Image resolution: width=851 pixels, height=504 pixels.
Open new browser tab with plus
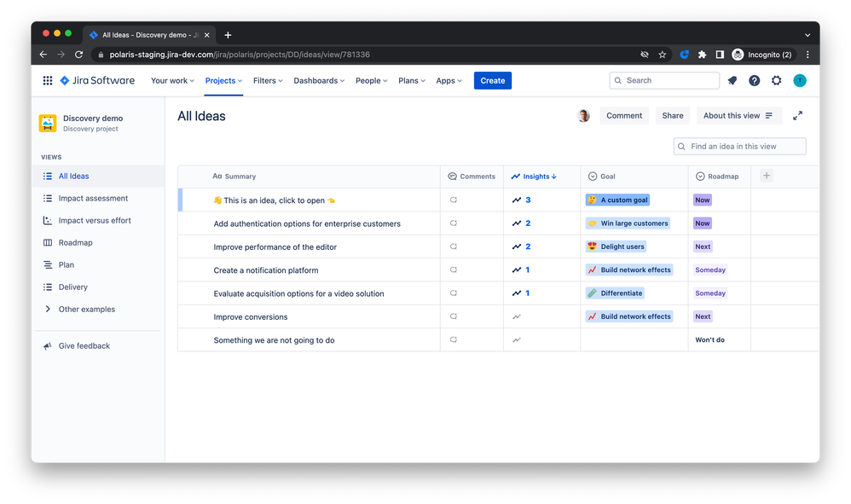point(228,35)
